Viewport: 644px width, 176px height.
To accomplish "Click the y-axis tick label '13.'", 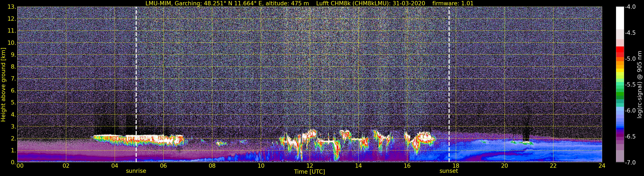I will tap(12, 7).
